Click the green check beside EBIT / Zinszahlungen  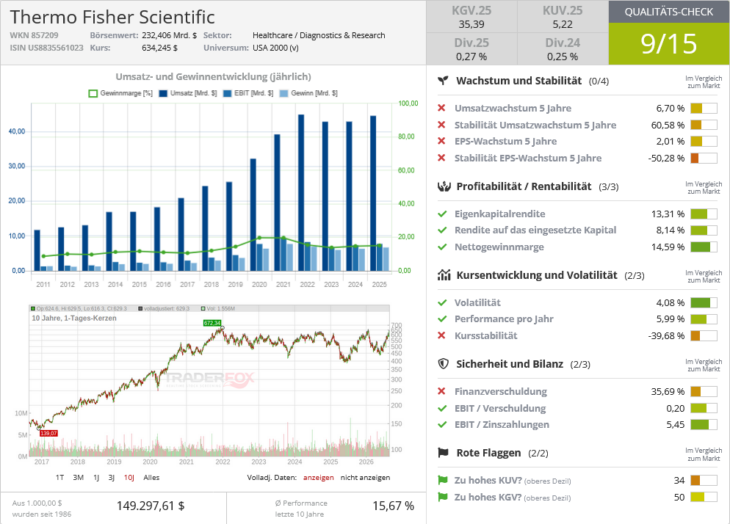[442, 425]
